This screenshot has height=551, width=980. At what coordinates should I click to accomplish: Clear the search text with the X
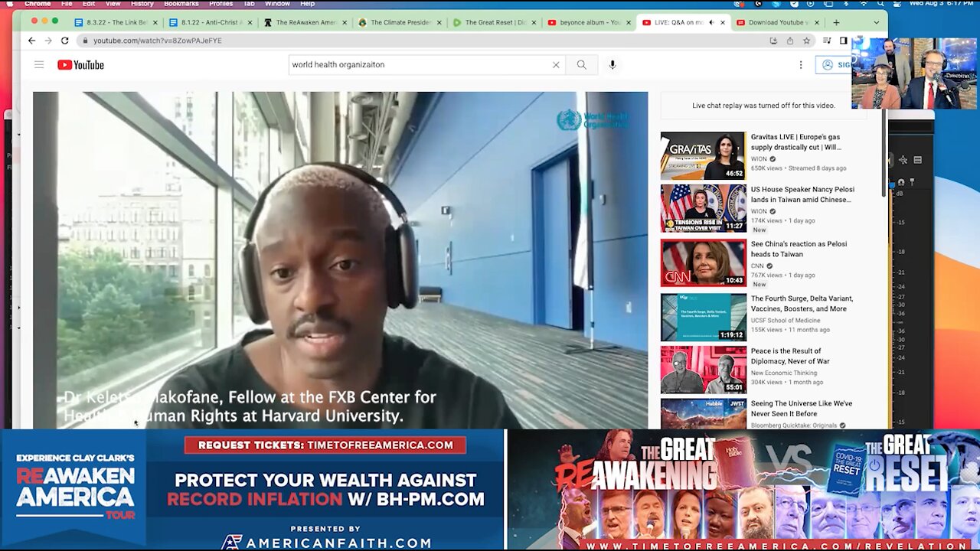click(556, 65)
